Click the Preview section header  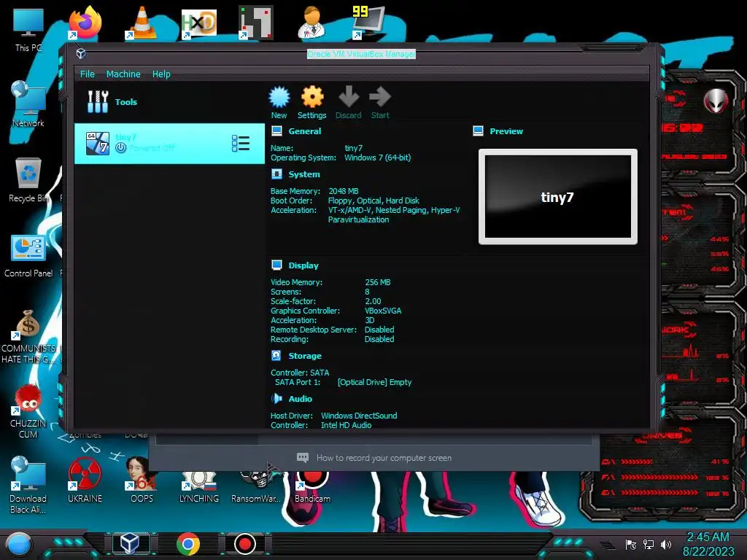tap(506, 131)
